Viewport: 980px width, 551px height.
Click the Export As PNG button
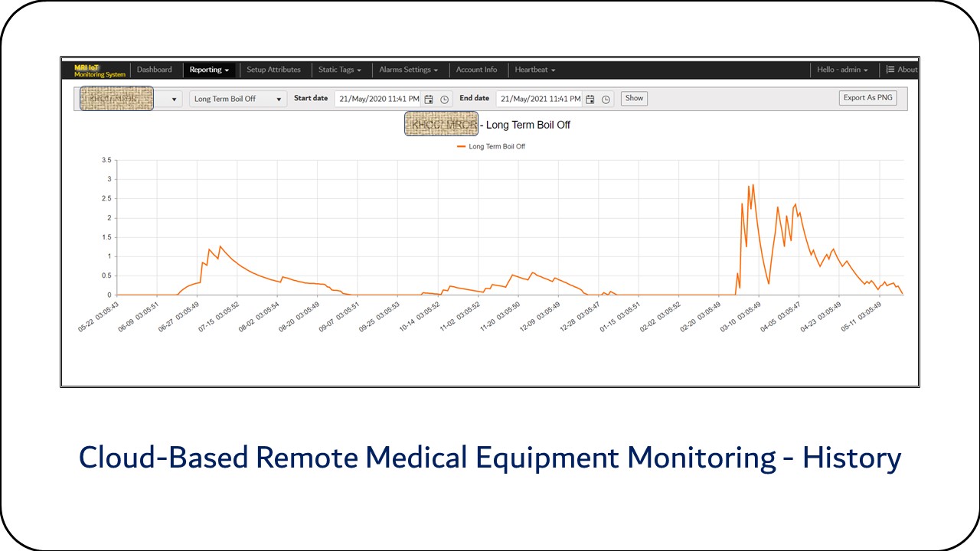pyautogui.click(x=867, y=98)
